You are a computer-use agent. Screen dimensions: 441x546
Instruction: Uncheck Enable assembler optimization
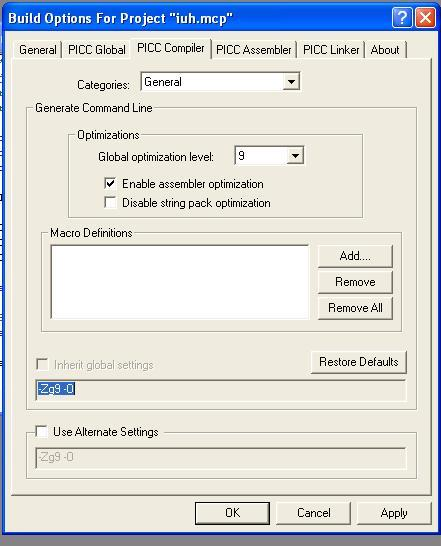coord(110,183)
